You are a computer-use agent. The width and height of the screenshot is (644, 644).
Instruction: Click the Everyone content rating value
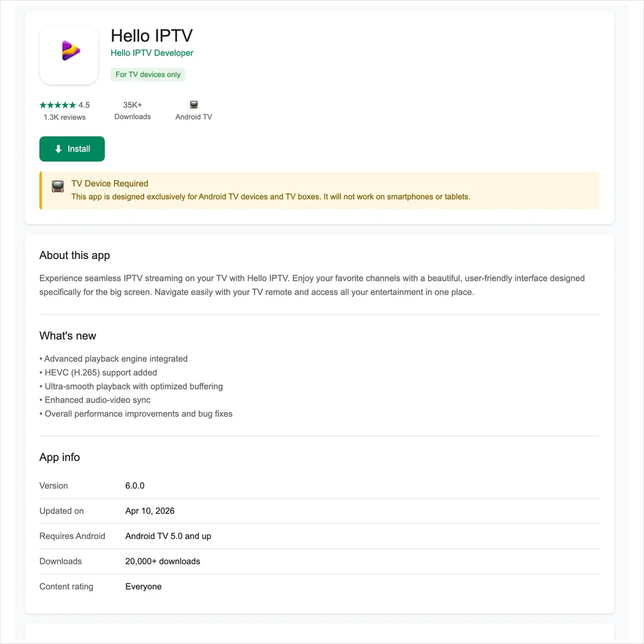(144, 587)
